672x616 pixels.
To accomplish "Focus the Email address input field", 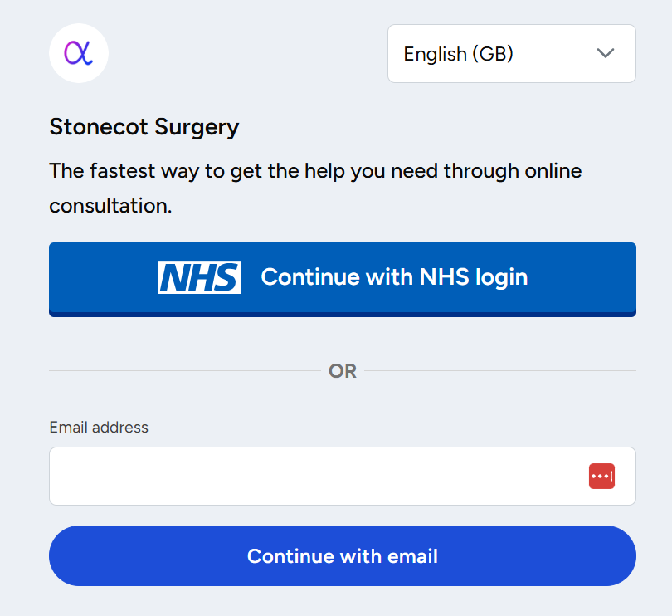I will click(315, 477).
